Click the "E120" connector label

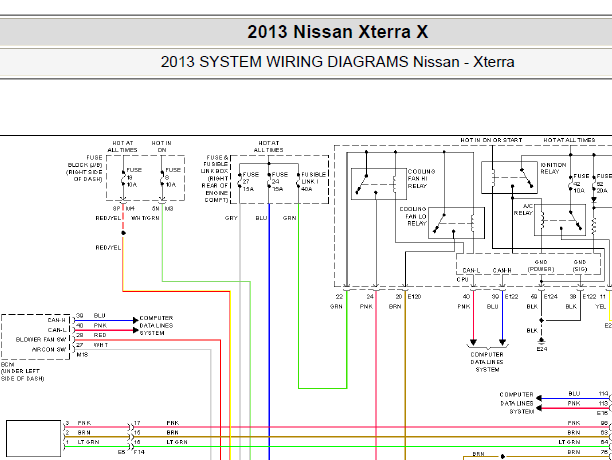(x=414, y=297)
